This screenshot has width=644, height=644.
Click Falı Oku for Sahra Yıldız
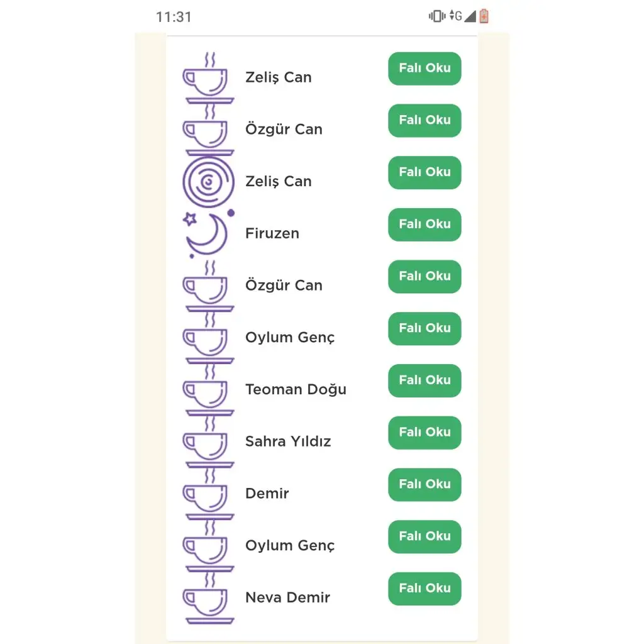425,433
